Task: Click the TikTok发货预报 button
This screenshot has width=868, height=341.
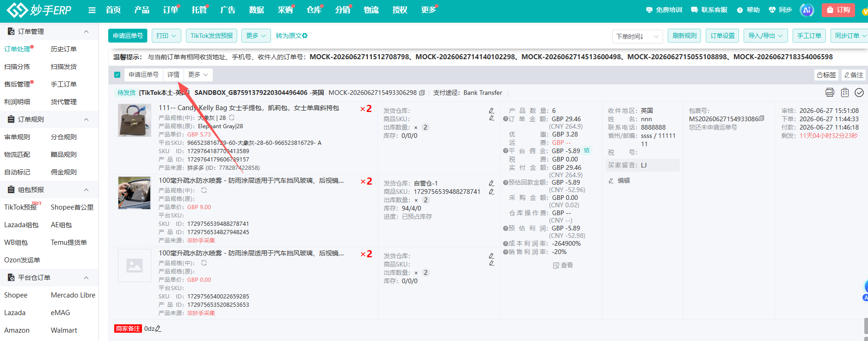Action: [x=212, y=36]
